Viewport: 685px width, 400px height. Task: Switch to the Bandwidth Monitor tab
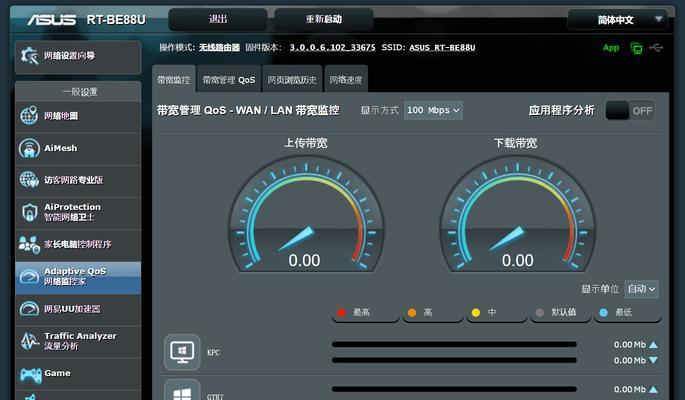coord(174,79)
